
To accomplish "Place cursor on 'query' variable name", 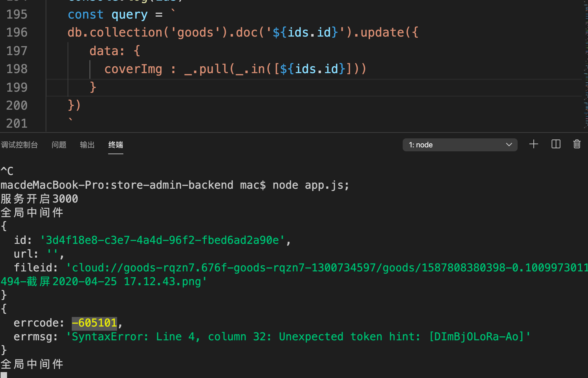I will 129,15.
